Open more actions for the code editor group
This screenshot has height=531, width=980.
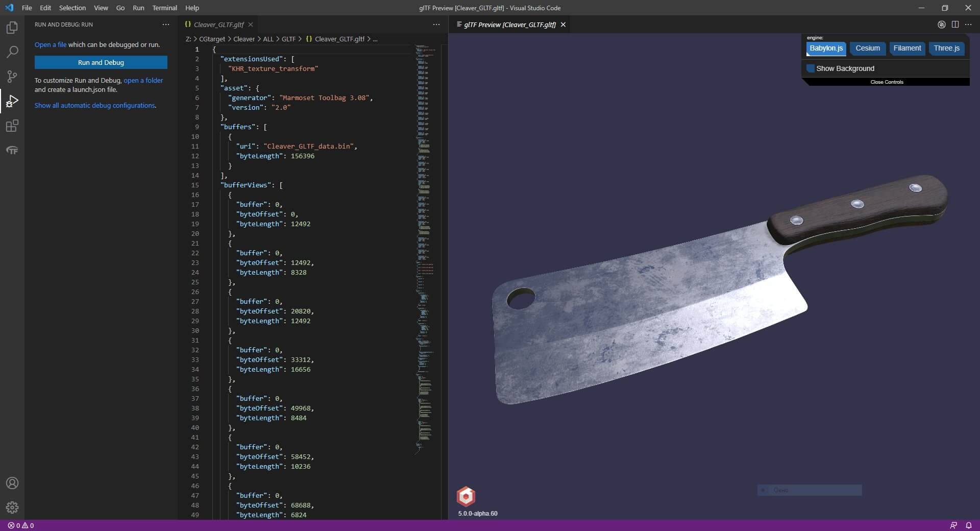tap(436, 25)
